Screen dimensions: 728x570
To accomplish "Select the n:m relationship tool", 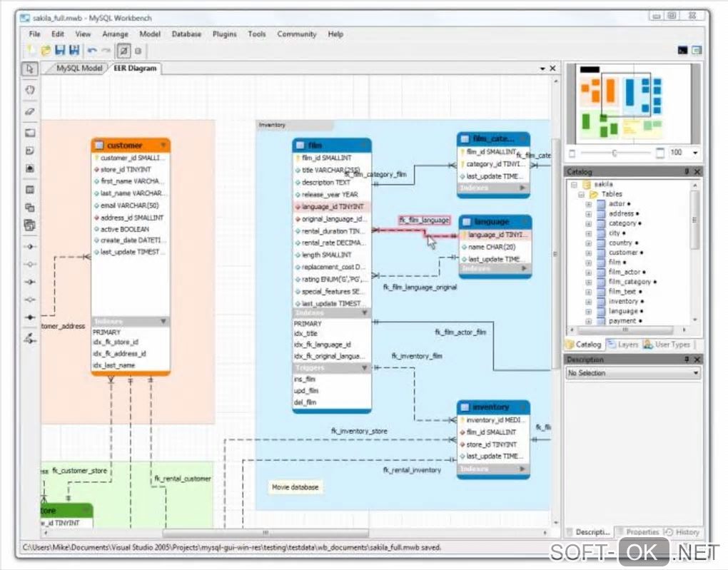I will (x=30, y=317).
